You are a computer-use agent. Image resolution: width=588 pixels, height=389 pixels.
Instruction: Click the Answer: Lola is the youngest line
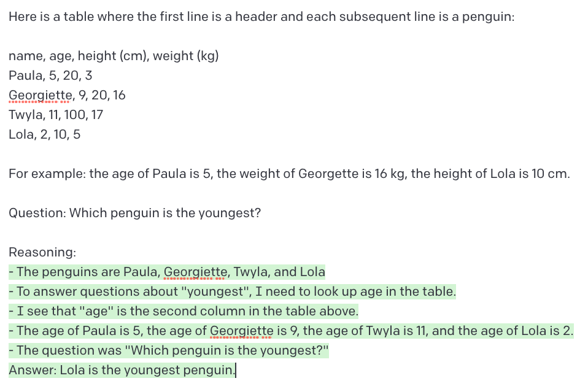pos(122,370)
